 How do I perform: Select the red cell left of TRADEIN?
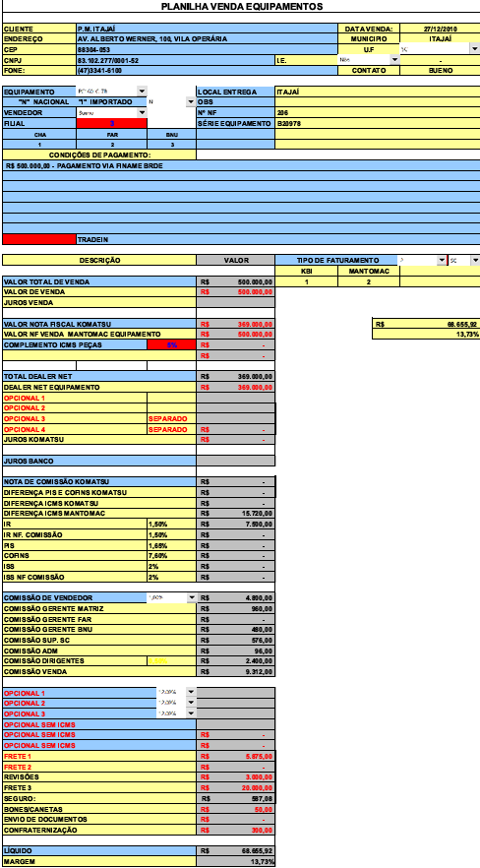click(x=39, y=239)
